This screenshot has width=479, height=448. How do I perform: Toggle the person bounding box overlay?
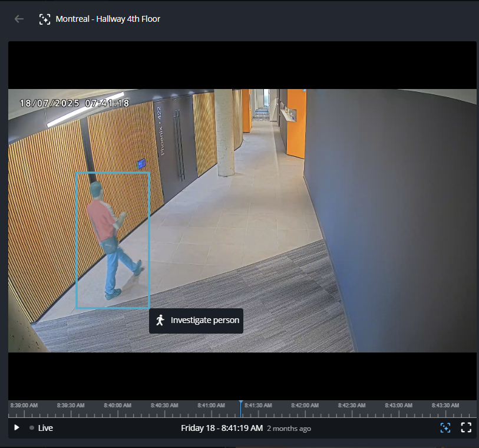113,241
